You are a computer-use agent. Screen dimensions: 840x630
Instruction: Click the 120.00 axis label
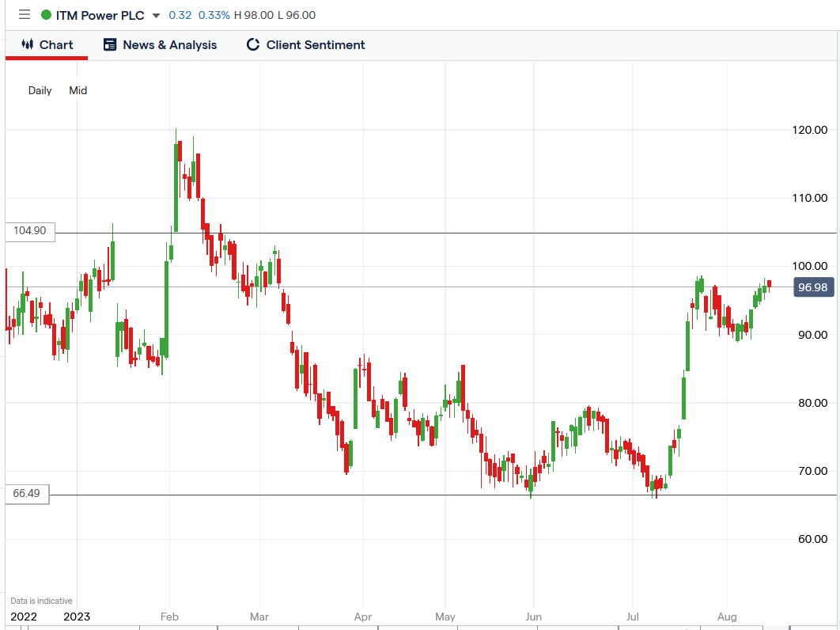click(810, 130)
